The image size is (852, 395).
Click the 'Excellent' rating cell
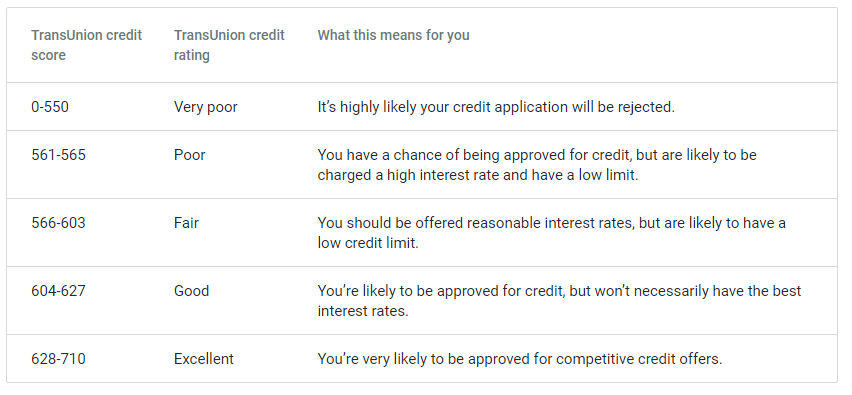204,359
